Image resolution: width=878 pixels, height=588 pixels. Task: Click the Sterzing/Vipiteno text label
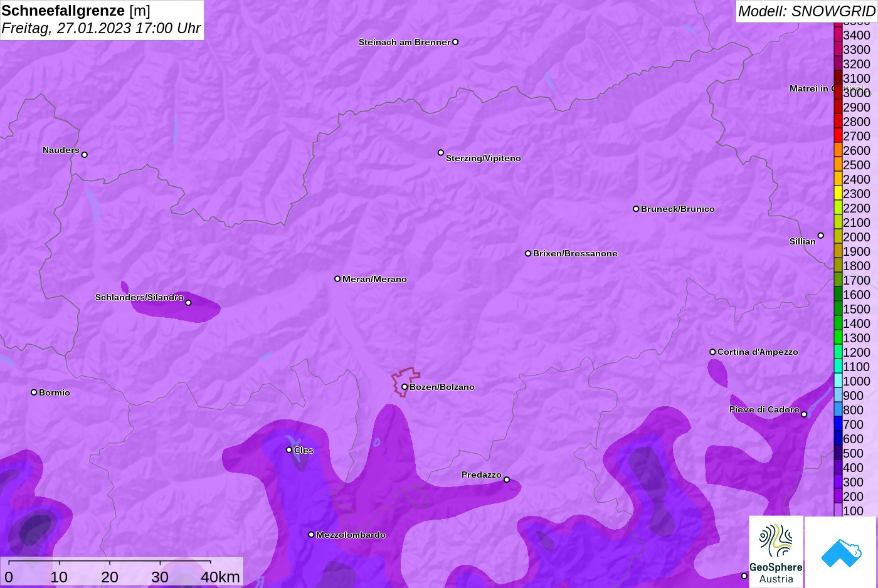point(484,158)
